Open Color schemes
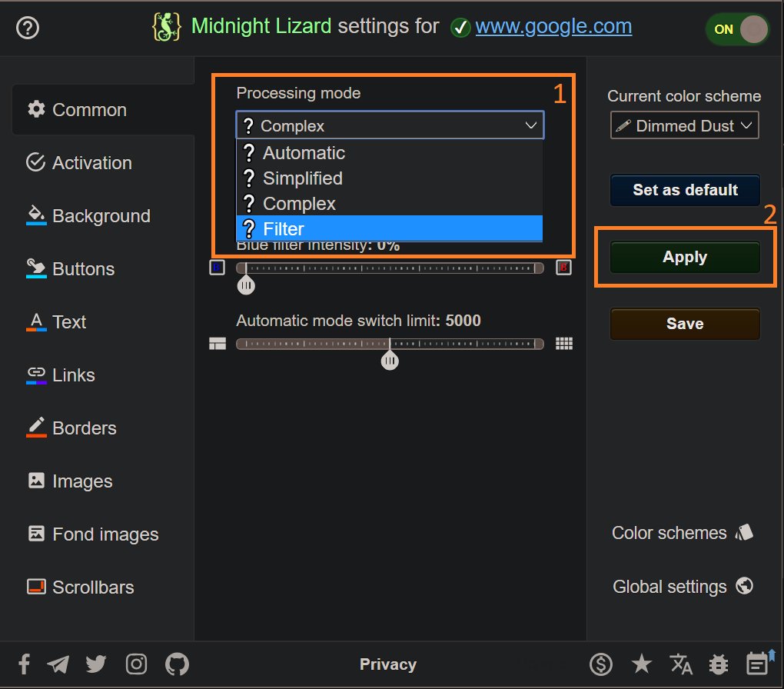 pos(682,533)
